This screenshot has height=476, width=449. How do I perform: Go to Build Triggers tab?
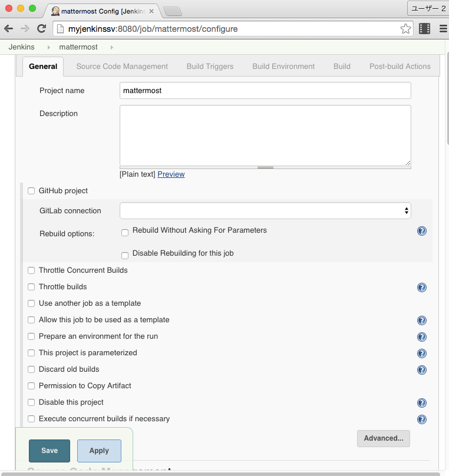pyautogui.click(x=210, y=67)
